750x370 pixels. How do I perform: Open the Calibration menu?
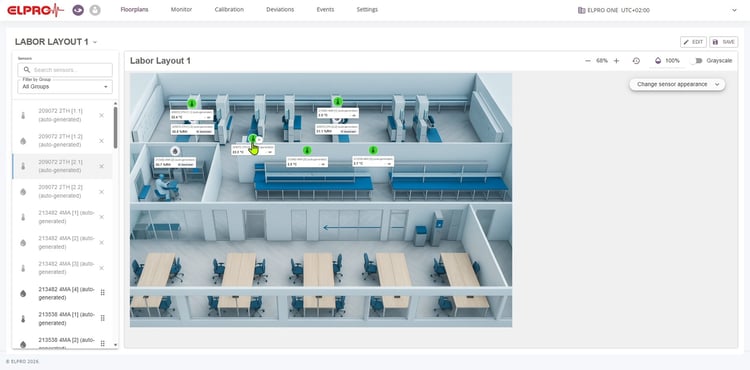click(x=229, y=10)
